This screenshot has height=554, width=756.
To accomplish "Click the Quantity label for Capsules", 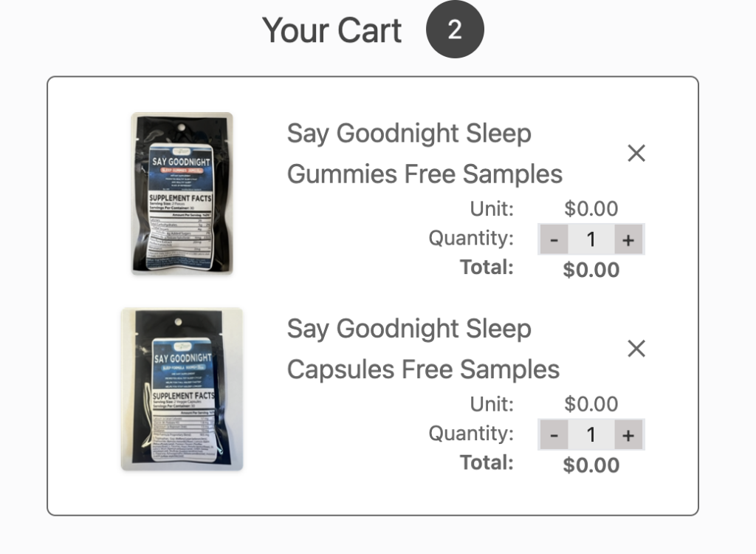I will (471, 434).
